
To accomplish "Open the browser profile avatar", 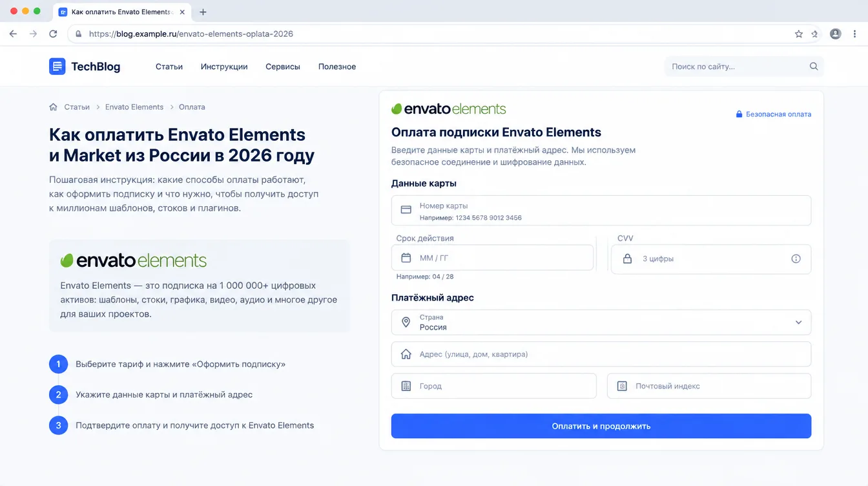I will pos(835,34).
